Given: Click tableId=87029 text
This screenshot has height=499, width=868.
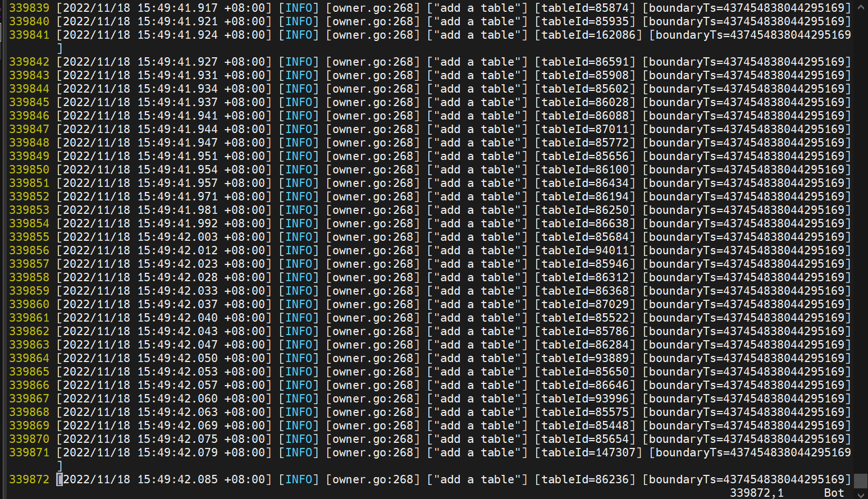Looking at the screenshot, I should click(586, 304).
